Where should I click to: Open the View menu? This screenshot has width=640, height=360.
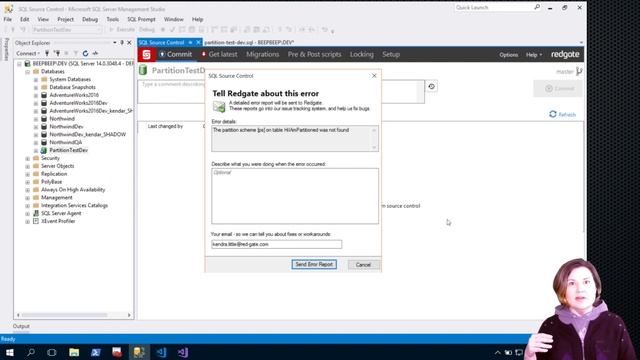click(x=43, y=19)
